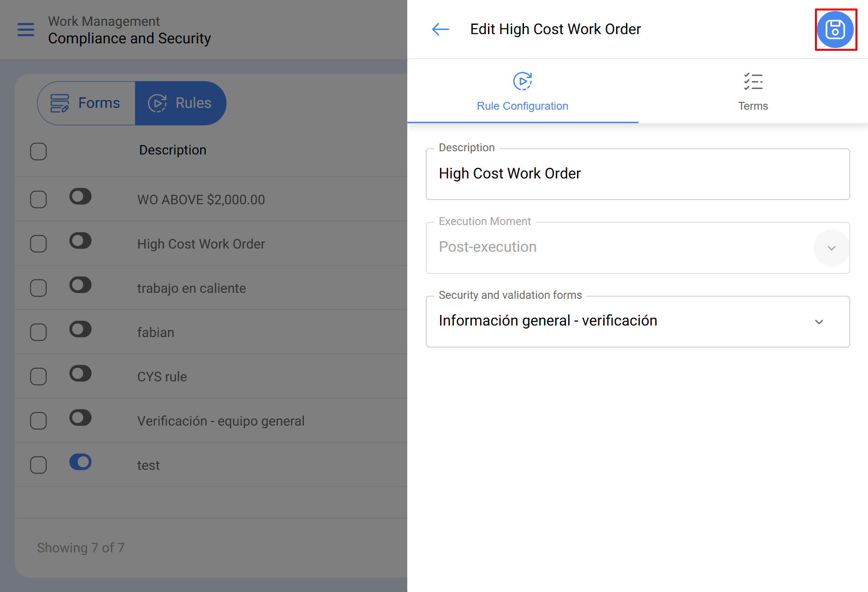Open the hamburger menu icon
868x592 pixels.
click(x=26, y=30)
